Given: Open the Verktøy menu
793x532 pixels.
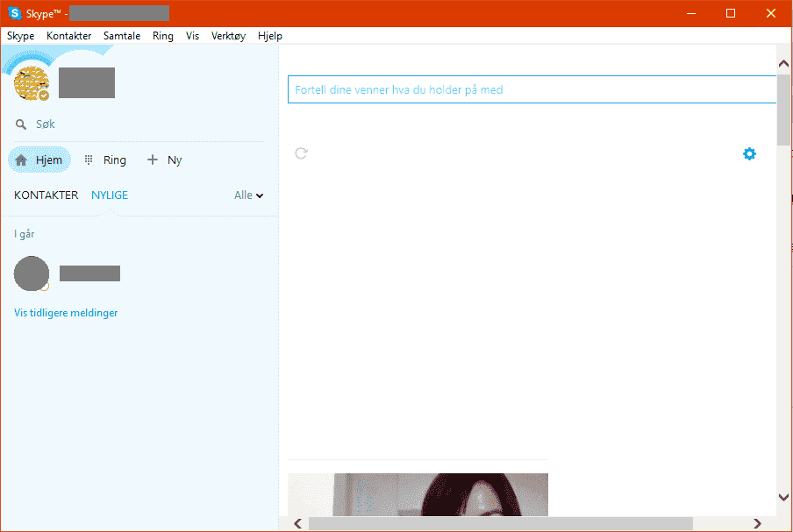Looking at the screenshot, I should tap(228, 36).
